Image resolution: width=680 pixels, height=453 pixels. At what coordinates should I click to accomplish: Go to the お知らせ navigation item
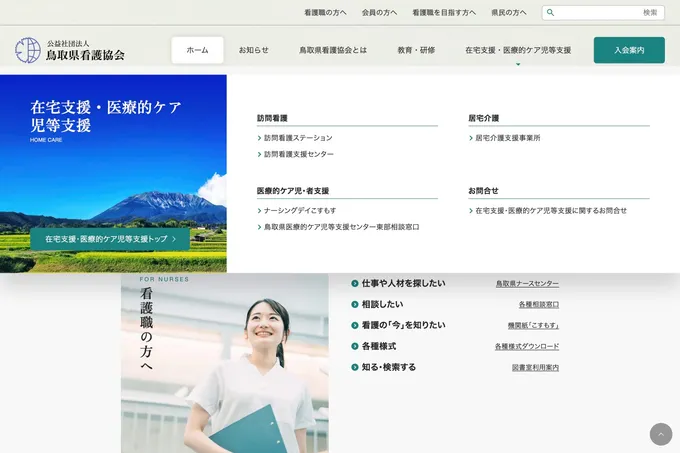click(x=253, y=50)
